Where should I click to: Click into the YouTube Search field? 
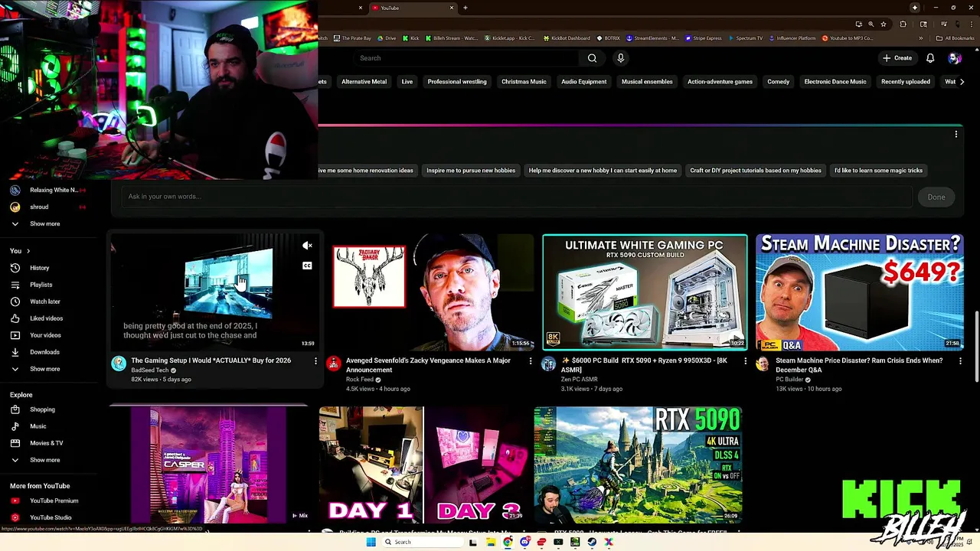(467, 58)
